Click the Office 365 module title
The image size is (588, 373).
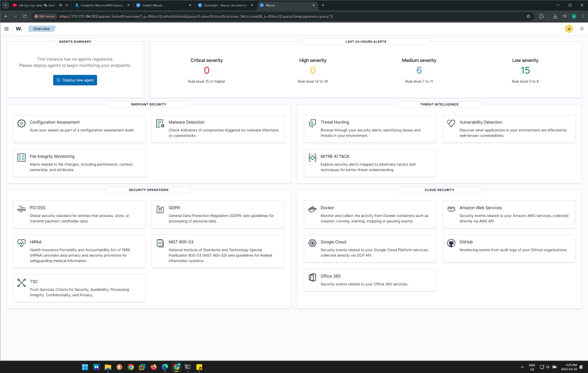[x=330, y=276]
